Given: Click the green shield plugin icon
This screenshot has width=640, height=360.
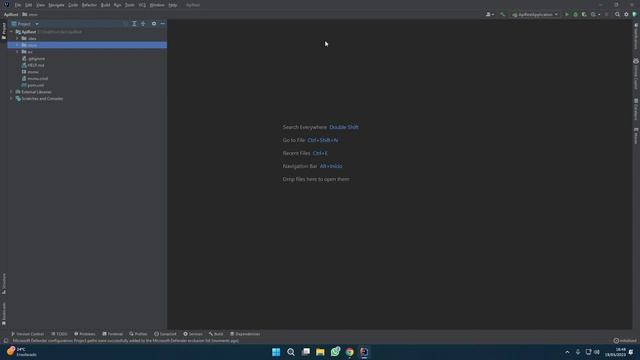Looking at the screenshot, I should 634,14.
